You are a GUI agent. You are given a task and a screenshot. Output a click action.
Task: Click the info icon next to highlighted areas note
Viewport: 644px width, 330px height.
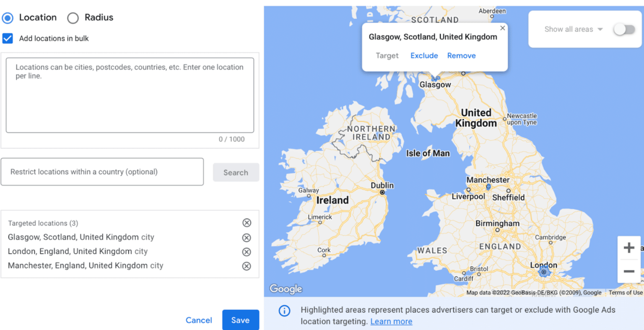click(284, 311)
